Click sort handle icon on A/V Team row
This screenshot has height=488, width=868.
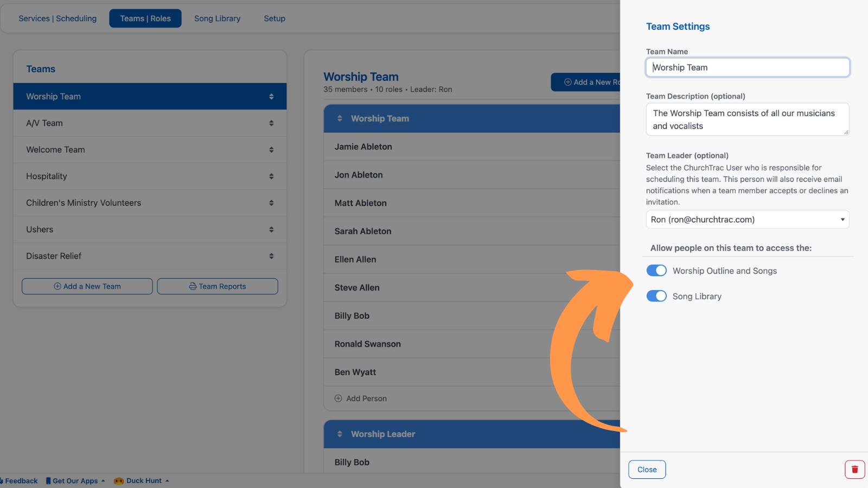[271, 123]
